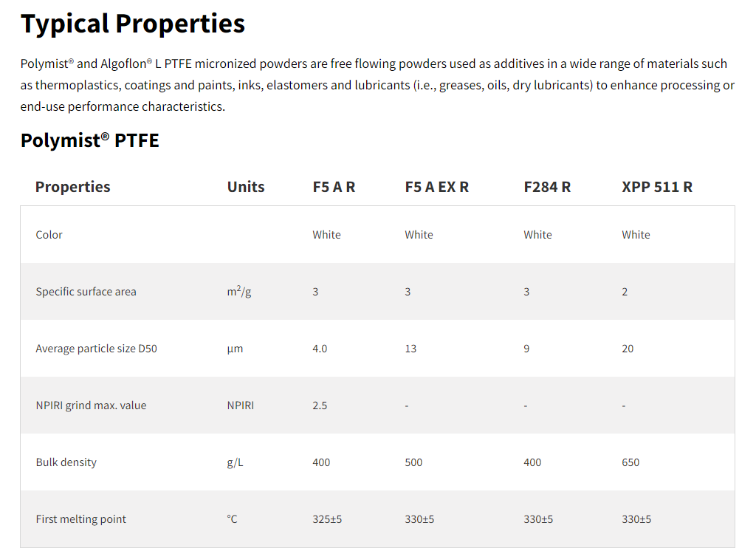Select the Units column header
The height and width of the screenshot is (551, 756).
(246, 187)
